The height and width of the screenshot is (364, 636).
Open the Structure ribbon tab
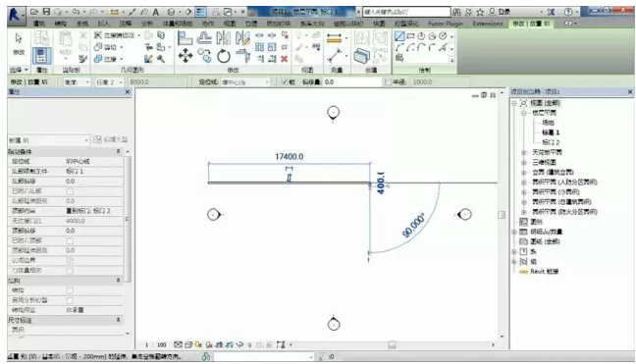click(x=61, y=24)
